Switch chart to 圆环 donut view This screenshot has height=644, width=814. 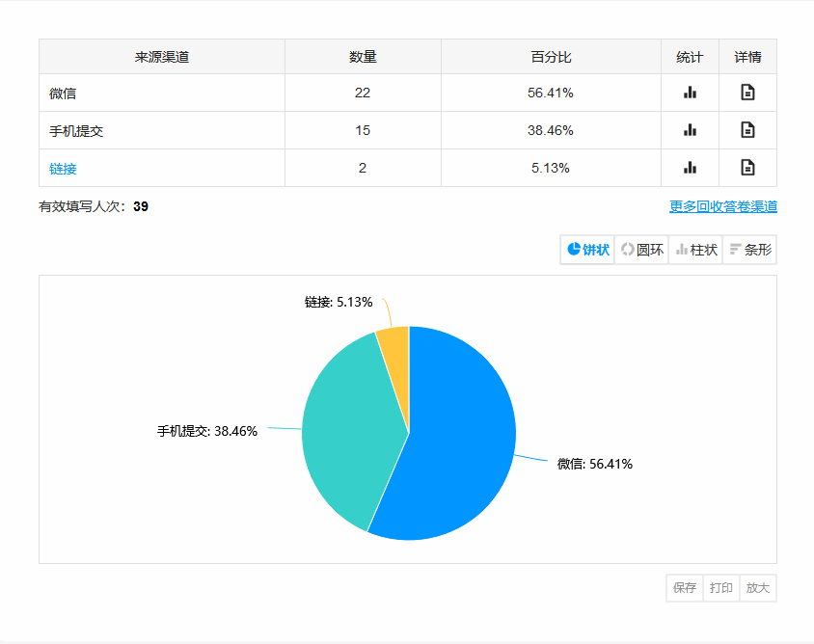(x=642, y=250)
